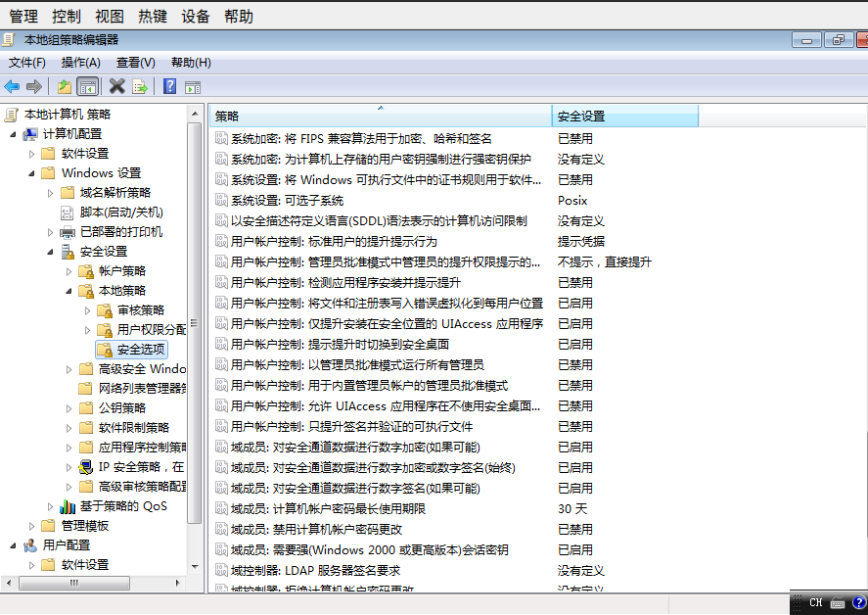Sort by the 安全设置 column header

point(625,117)
